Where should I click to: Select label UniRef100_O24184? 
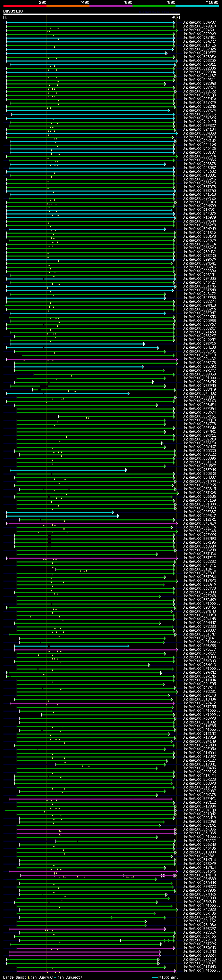(x=199, y=129)
